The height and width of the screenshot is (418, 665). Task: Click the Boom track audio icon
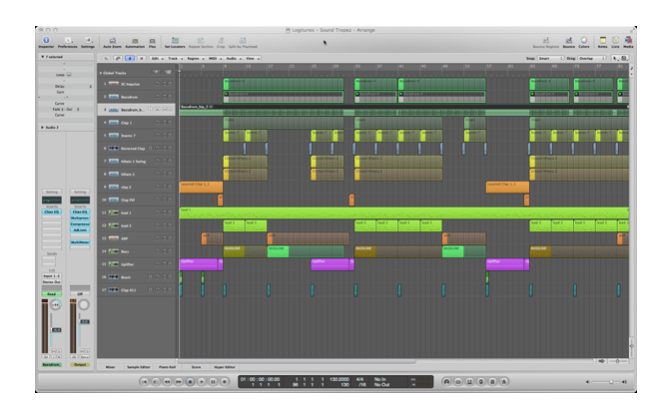(114, 277)
